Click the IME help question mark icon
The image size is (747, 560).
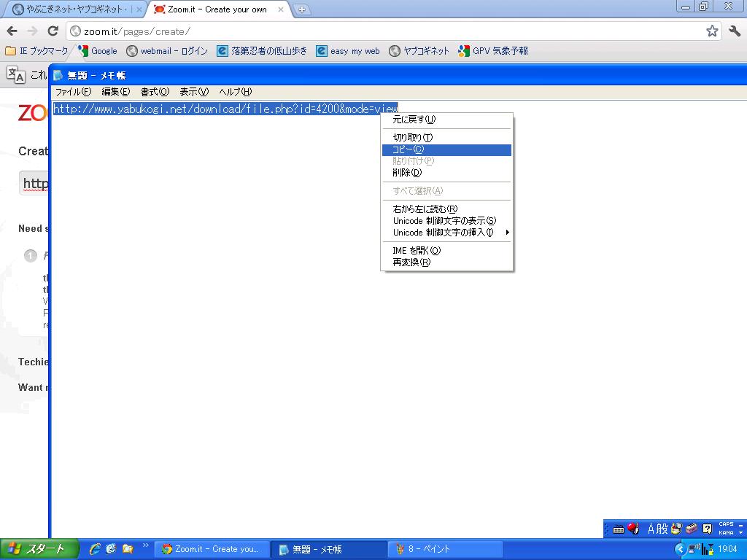pos(707,529)
